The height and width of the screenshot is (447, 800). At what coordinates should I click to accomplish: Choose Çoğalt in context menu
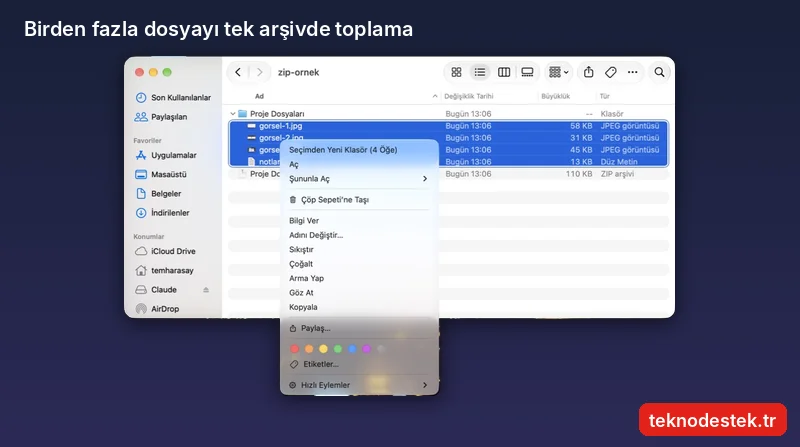pos(359,264)
